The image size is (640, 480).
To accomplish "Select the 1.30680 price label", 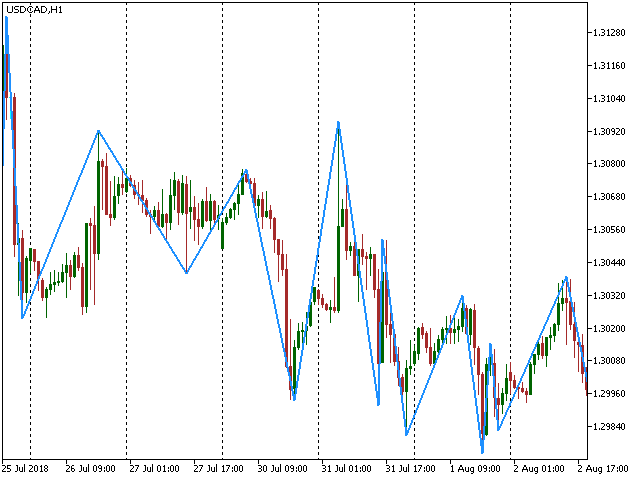I will (x=609, y=197).
